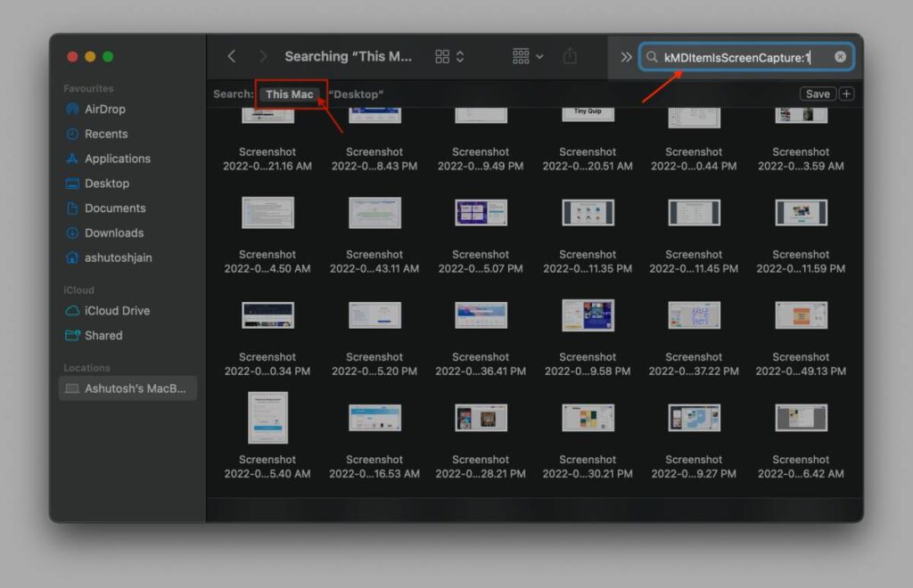Expand the group-by options dropdown
The height and width of the screenshot is (588, 913).
pos(528,56)
